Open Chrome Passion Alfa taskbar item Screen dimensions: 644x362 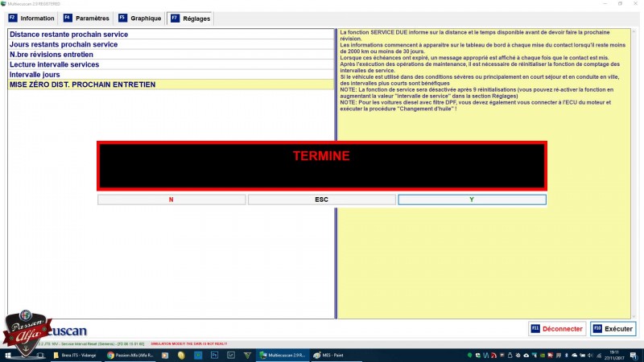pos(130,355)
